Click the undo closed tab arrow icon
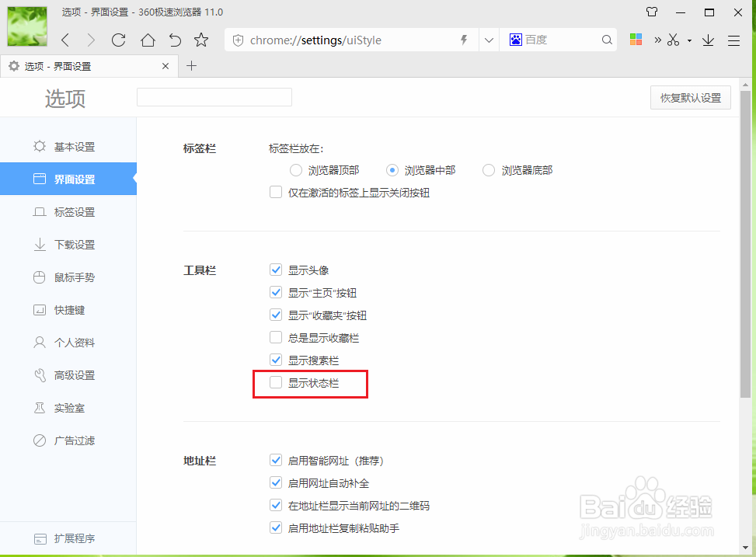The height and width of the screenshot is (557, 756). pyautogui.click(x=174, y=40)
